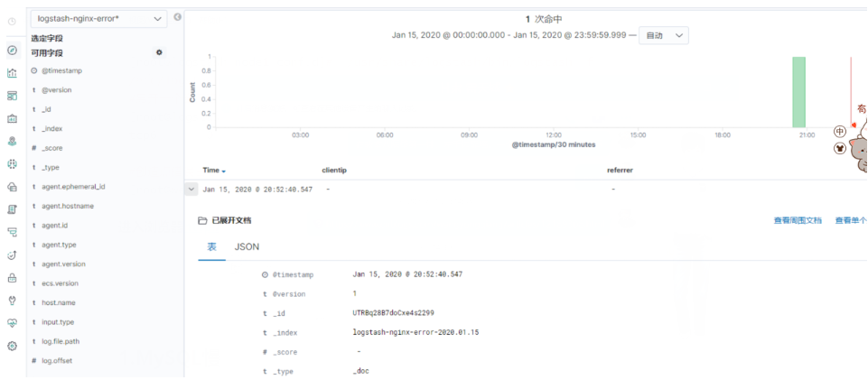Open the 自动 interval dropdown

[664, 35]
